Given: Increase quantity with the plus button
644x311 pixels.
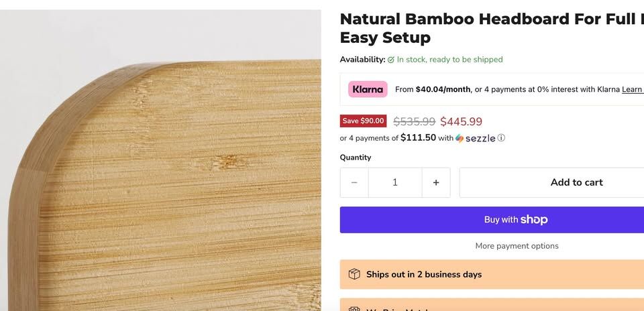Looking at the screenshot, I should coord(436,182).
